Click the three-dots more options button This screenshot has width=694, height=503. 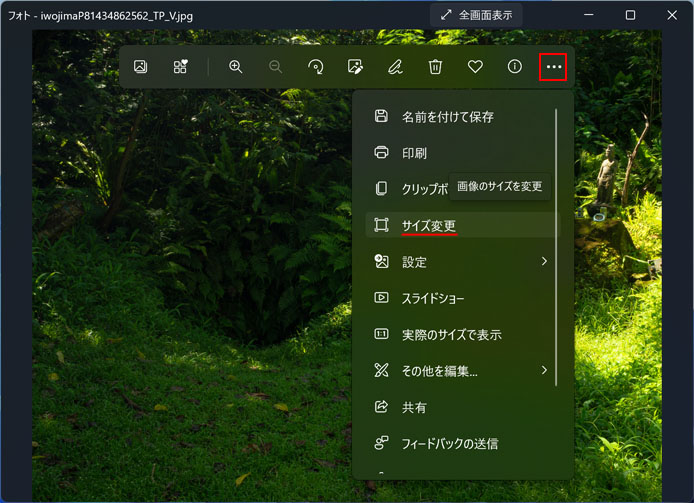pyautogui.click(x=553, y=67)
